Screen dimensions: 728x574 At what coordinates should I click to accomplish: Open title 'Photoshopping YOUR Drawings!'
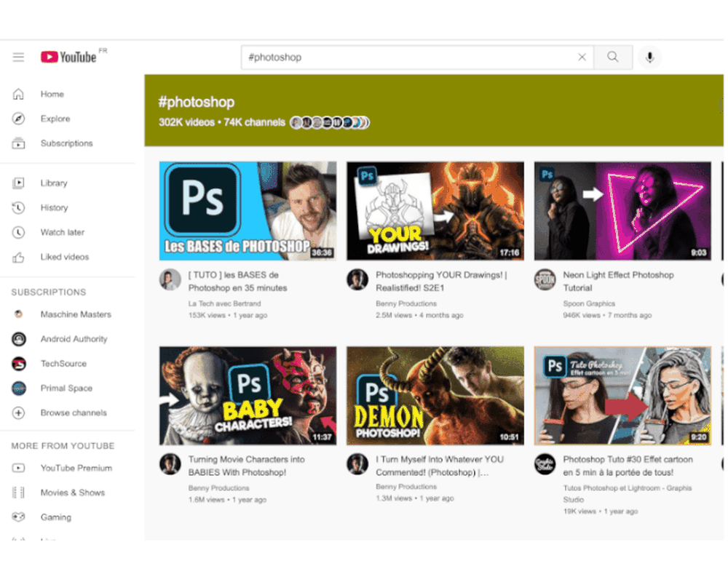tap(441, 282)
